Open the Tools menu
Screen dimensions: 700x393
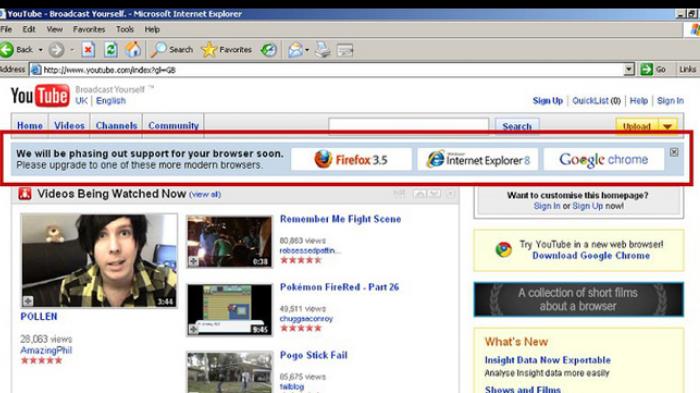pyautogui.click(x=125, y=29)
